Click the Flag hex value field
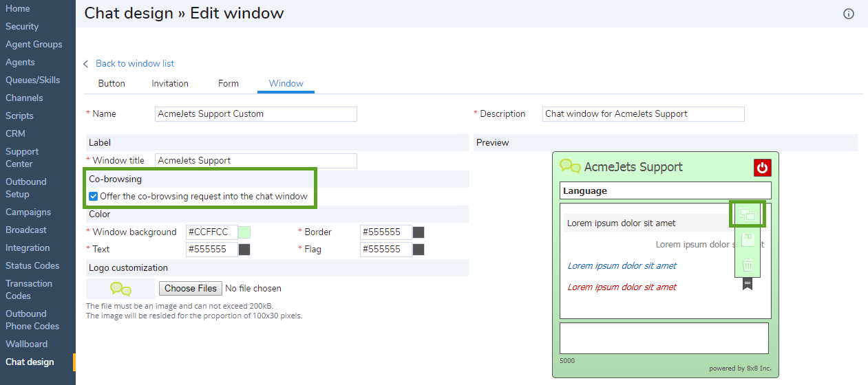Viewport: 868px width, 385px height. tap(386, 250)
